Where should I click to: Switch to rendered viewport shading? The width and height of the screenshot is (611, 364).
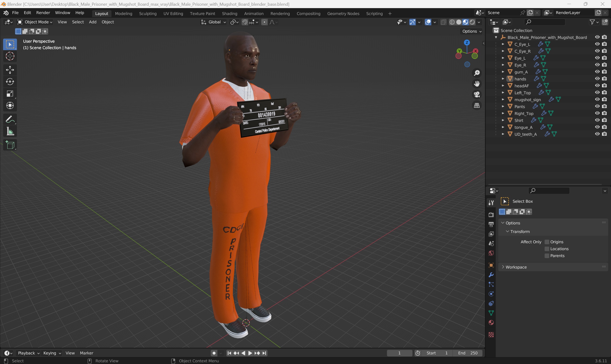[x=472, y=22]
